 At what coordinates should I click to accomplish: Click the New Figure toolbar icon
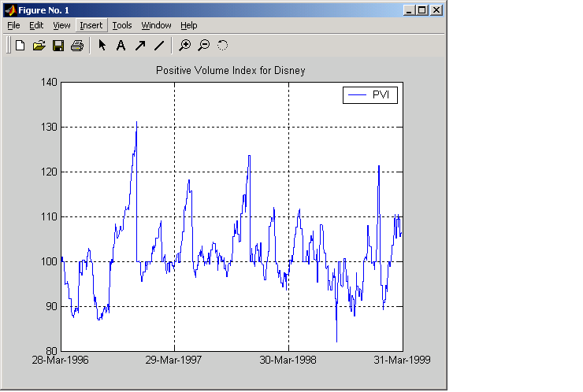click(20, 46)
